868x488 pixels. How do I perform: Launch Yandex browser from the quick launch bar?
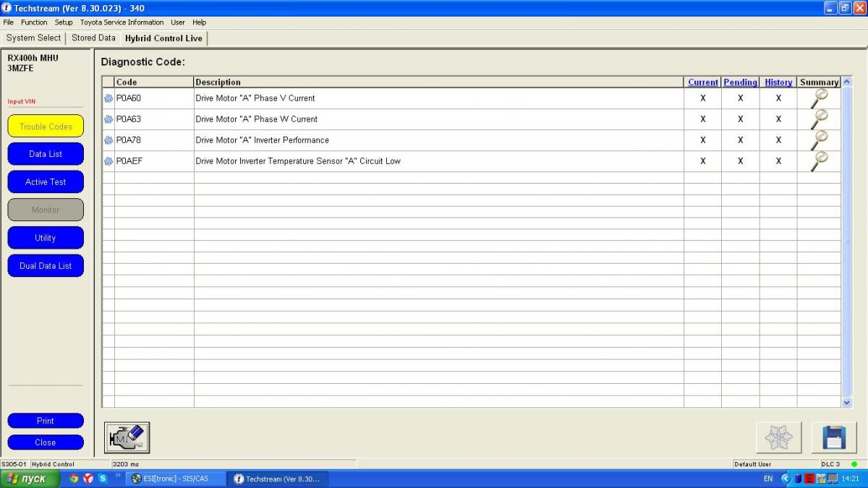click(88, 479)
